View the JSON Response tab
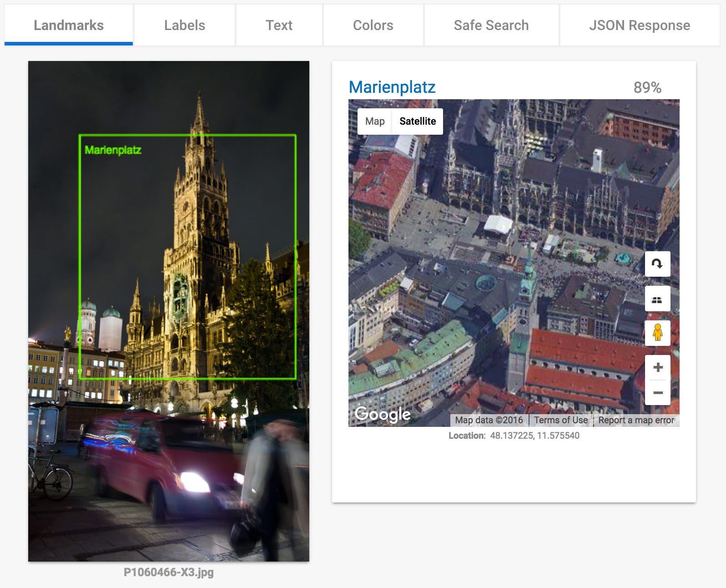Screen dimensions: 726x588 (640, 25)
